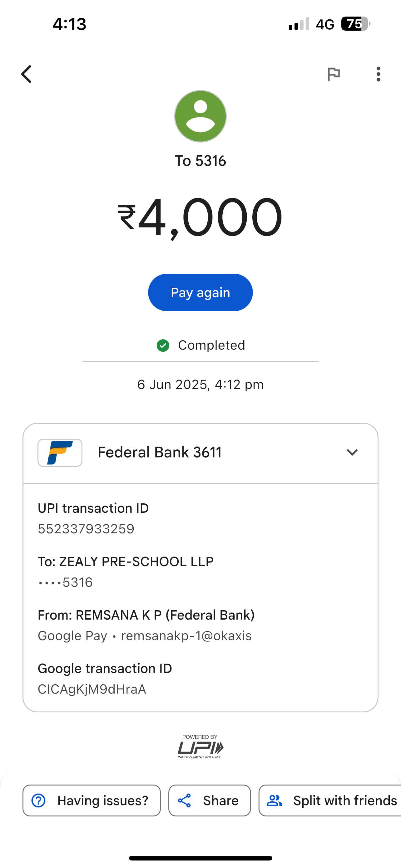Tap the Powered by UPI logo
Image resolution: width=401 pixels, height=868 pixels.
click(200, 747)
